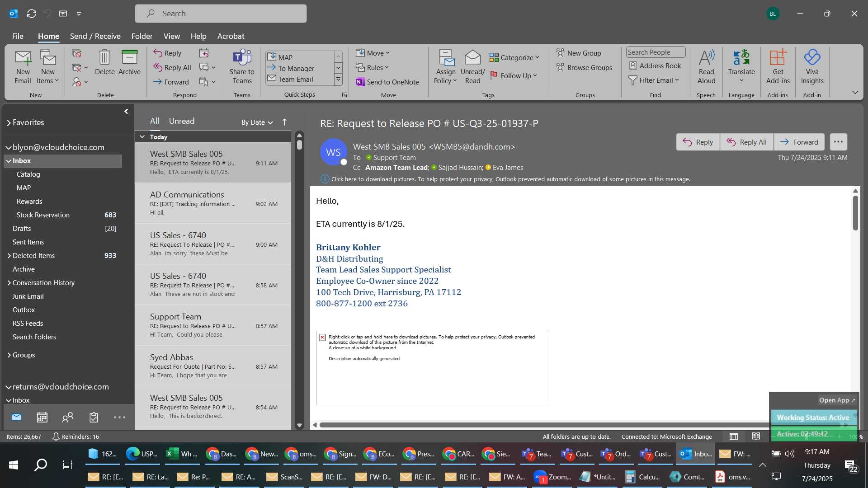Click the Meeting reply icon in Respond group

pyautogui.click(x=204, y=53)
